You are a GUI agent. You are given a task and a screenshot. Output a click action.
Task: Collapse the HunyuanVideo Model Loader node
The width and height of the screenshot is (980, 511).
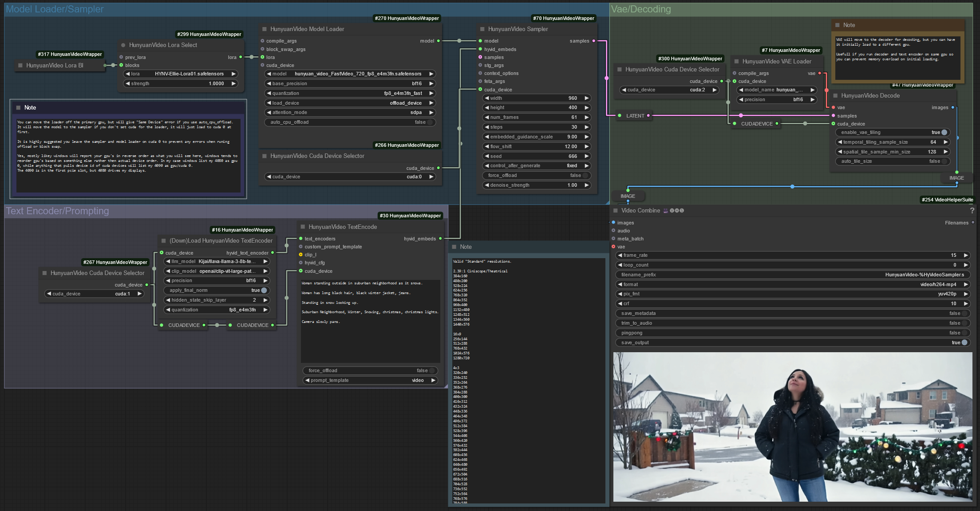tap(264, 29)
